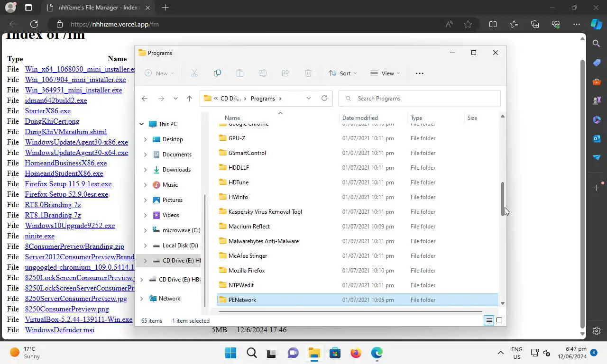Sort by the Type column header
The height and width of the screenshot is (364, 607).
(416, 118)
